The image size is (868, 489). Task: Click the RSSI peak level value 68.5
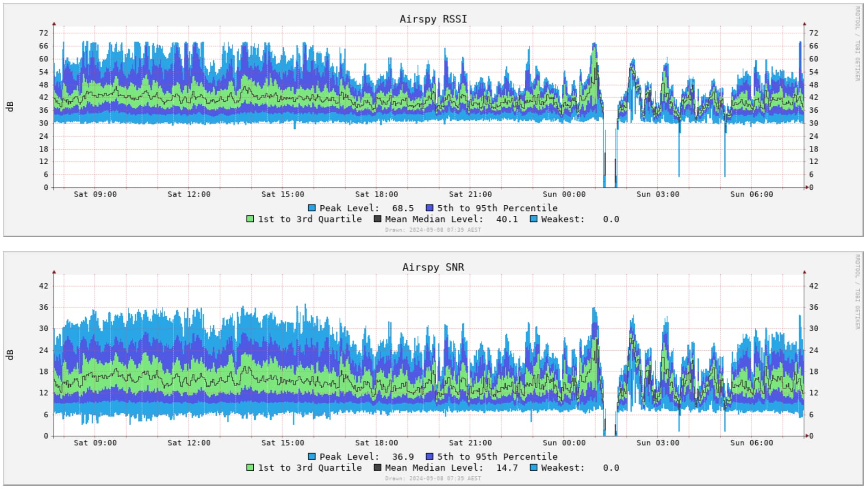click(403, 208)
